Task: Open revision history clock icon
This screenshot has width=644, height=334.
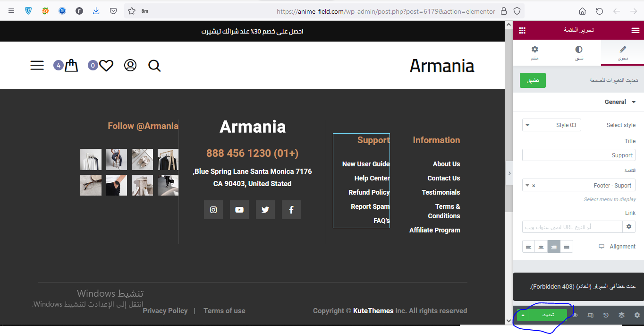Action: pos(606,315)
